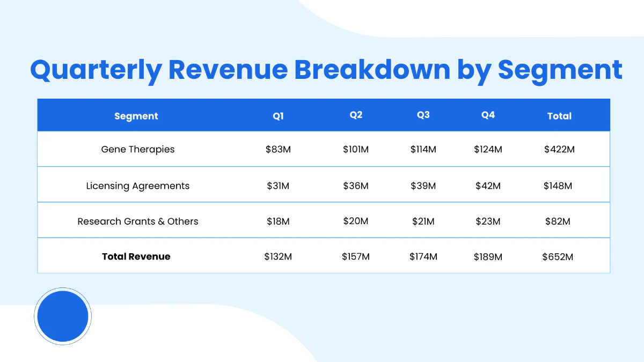Click the $83M Gene Therapies Q1 cell
The width and height of the screenshot is (644, 362).
click(x=278, y=149)
